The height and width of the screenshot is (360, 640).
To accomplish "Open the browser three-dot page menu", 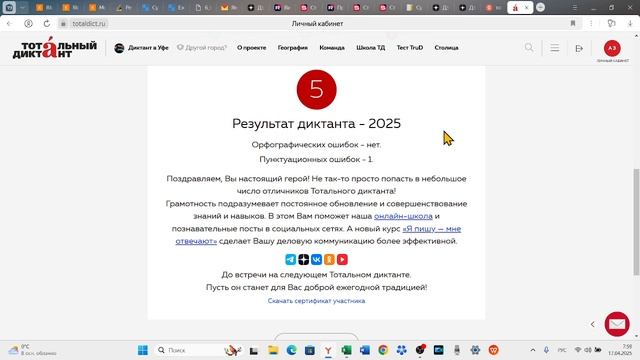I will [x=591, y=24].
